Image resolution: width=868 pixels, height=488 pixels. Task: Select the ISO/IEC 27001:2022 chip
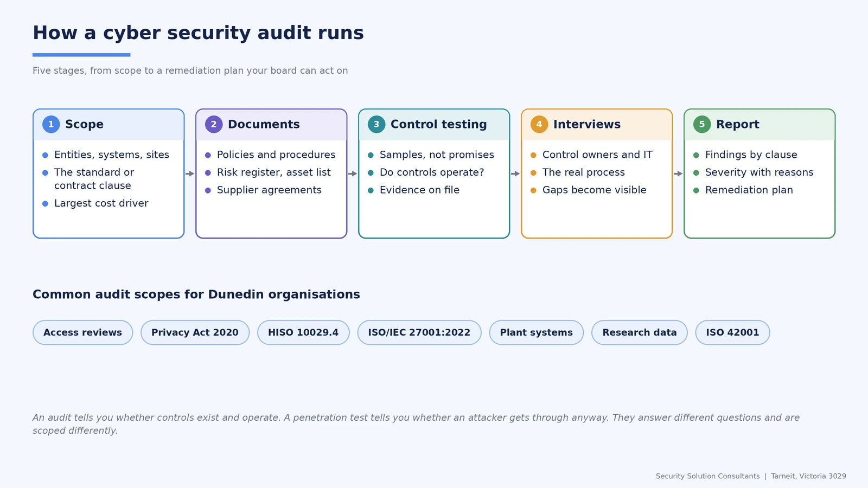click(x=419, y=332)
